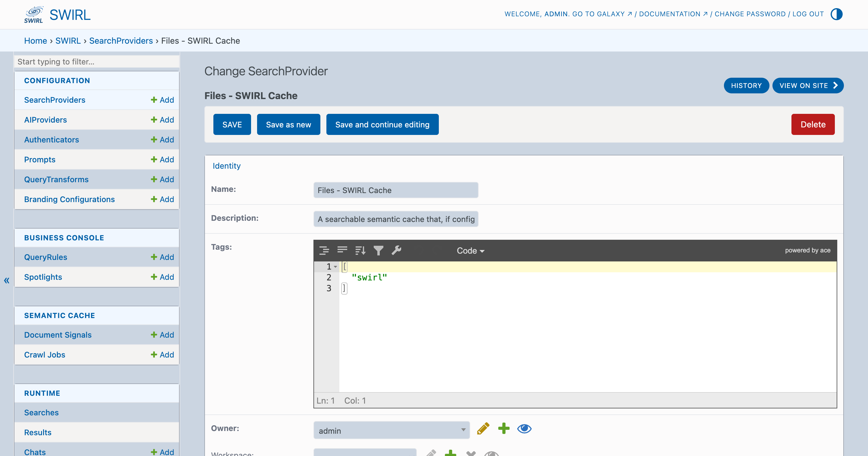Viewport: 868px width, 456px height.
Task: Open QueryTransforms in the sidebar
Action: coord(56,180)
